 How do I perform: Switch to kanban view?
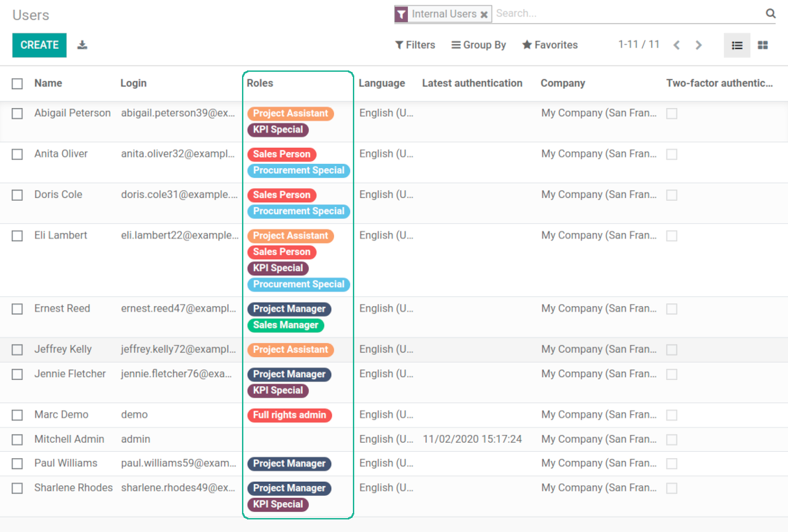pos(763,45)
